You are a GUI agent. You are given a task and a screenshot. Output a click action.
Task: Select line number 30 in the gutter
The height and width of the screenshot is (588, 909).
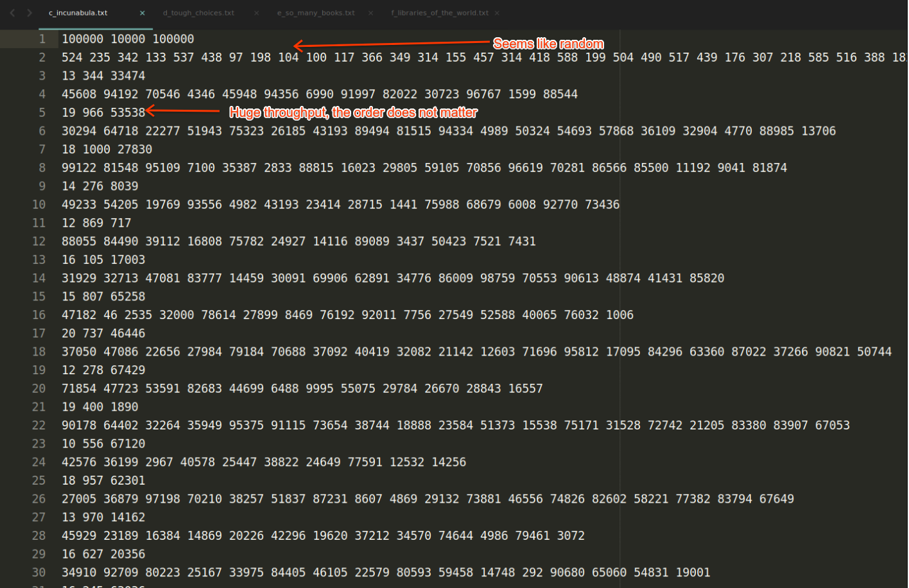[x=39, y=572]
